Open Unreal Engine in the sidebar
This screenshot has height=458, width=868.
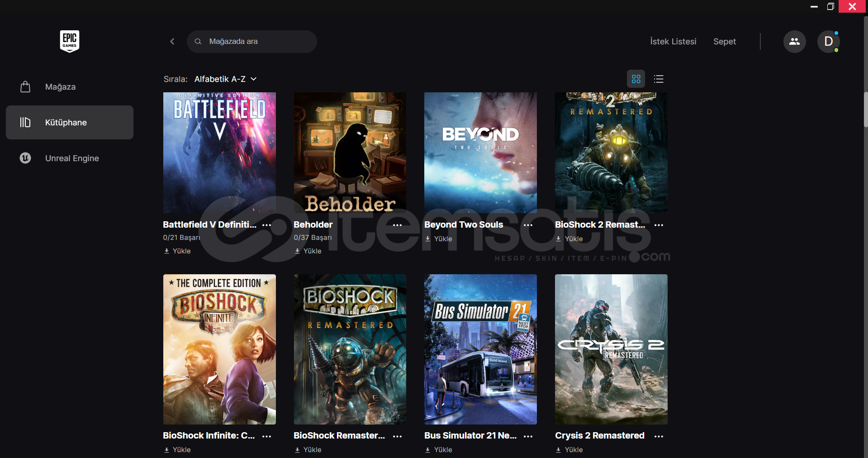(x=70, y=158)
